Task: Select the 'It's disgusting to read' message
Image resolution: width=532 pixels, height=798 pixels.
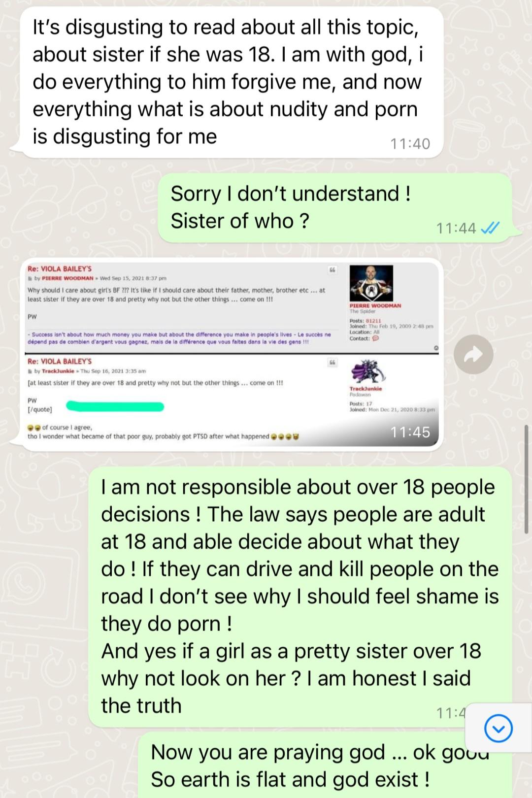Action: tap(232, 82)
